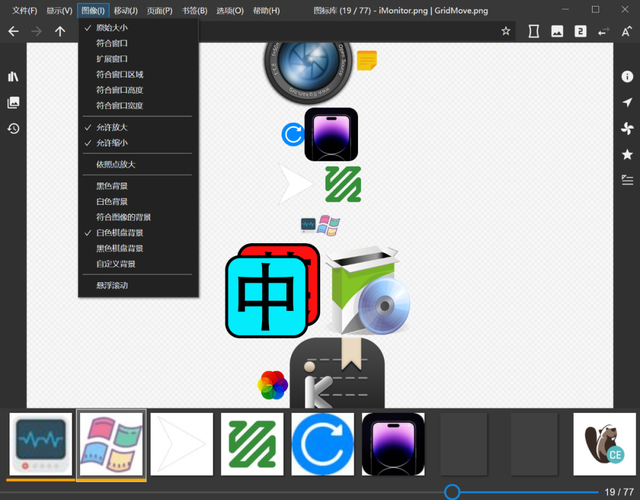
Task: Open the 选项(O) menu
Action: (x=230, y=11)
